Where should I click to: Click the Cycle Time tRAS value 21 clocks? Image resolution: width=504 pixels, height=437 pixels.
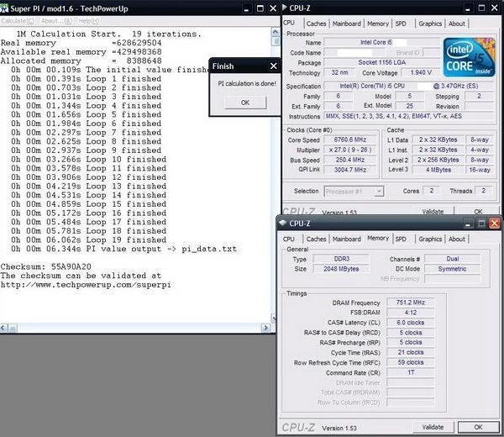coord(411,352)
